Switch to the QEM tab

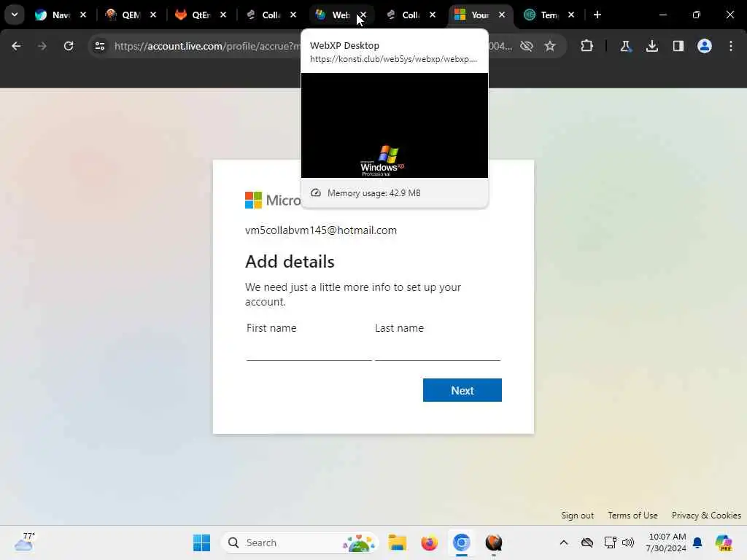click(123, 15)
